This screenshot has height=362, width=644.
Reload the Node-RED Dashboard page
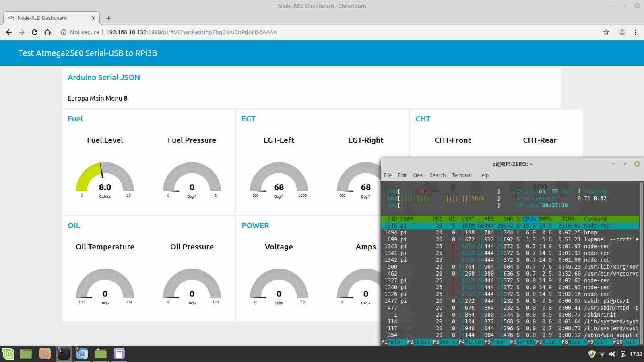(35, 32)
